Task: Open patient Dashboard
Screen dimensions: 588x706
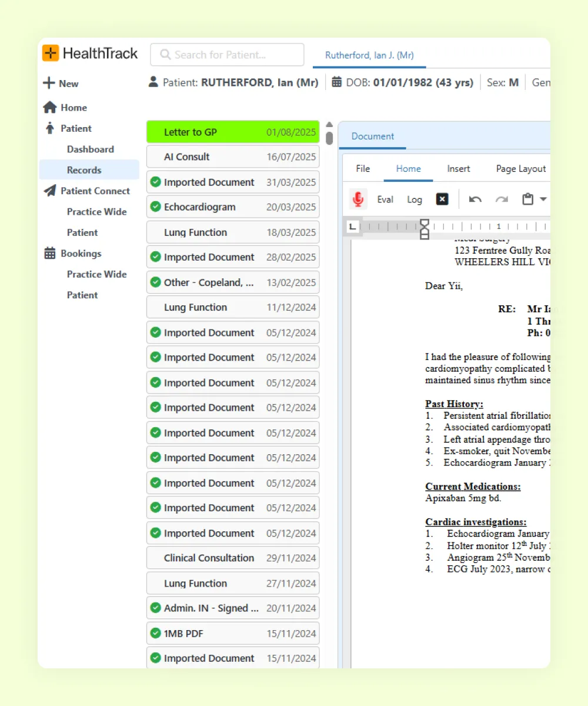Action: [91, 149]
